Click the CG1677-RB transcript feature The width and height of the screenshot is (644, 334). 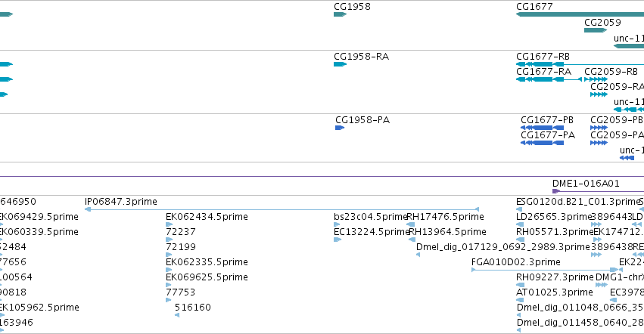point(580,64)
